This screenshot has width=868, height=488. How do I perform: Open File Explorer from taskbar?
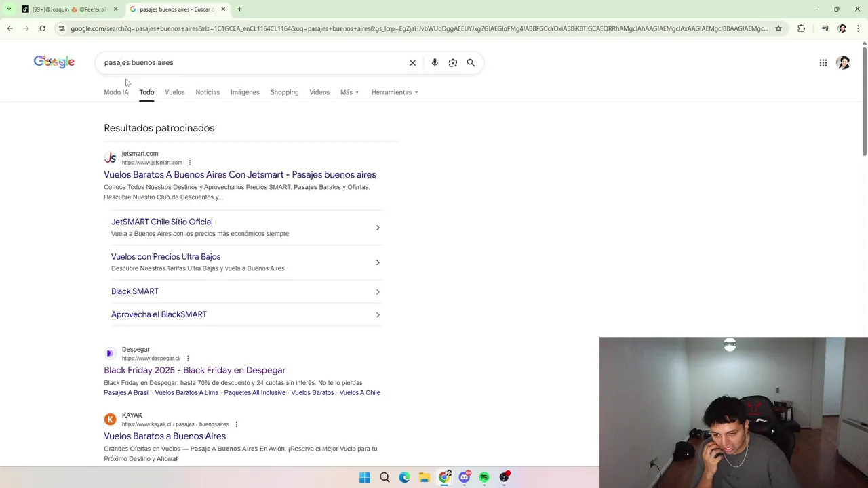tap(424, 477)
